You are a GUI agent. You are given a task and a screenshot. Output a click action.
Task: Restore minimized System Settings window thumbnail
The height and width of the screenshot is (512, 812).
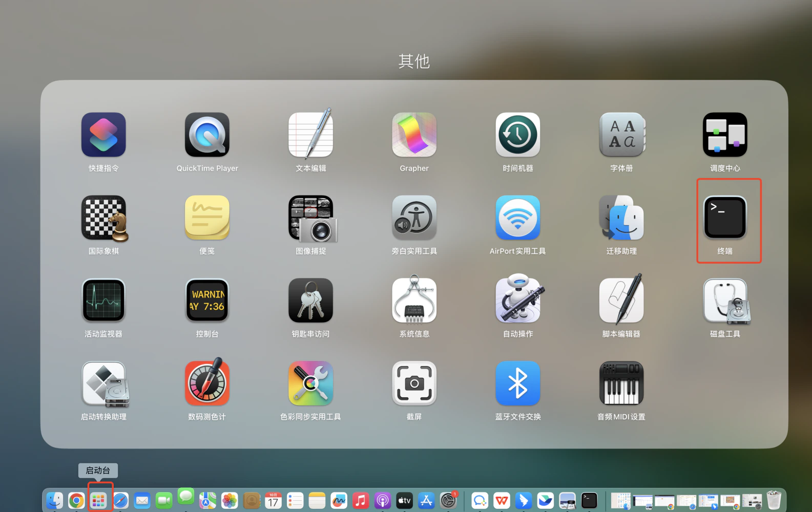[x=752, y=501]
